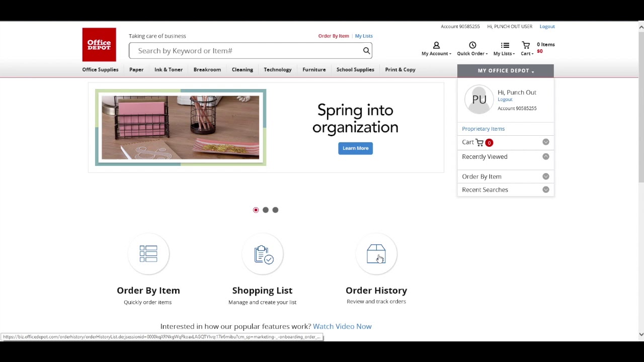Click Watch Video Now link
The image size is (644, 362).
click(342, 326)
